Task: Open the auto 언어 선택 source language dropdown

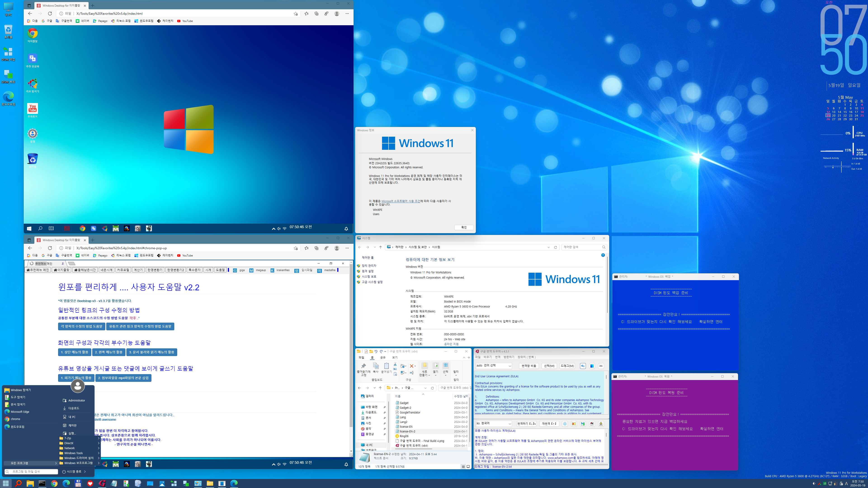Action: point(494,366)
